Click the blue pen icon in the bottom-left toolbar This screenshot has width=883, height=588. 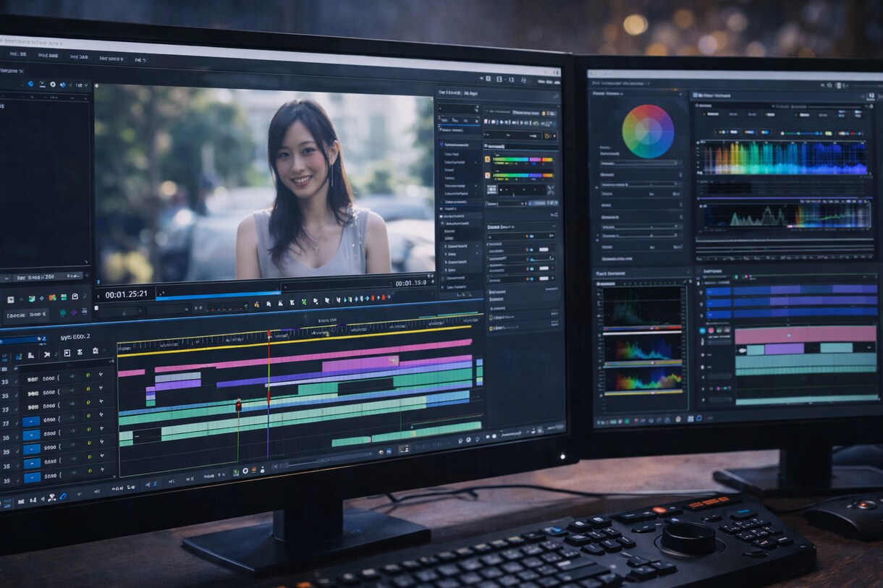[63, 497]
